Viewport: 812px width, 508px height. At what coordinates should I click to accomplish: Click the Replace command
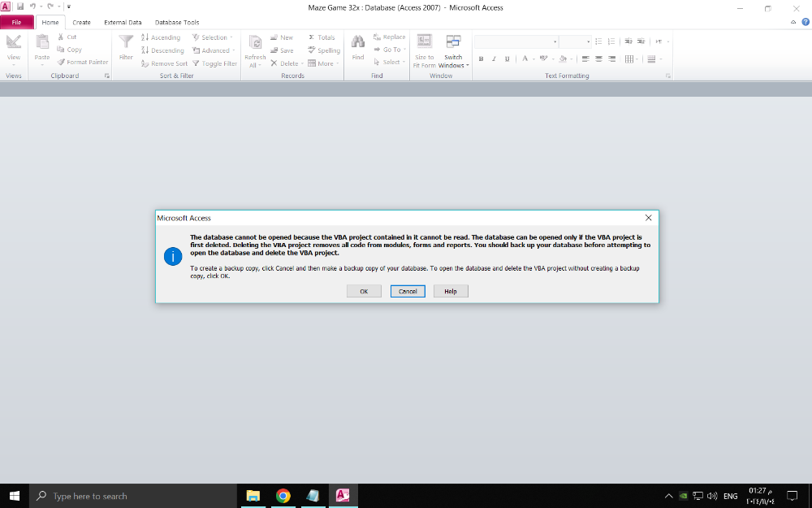pyautogui.click(x=389, y=37)
